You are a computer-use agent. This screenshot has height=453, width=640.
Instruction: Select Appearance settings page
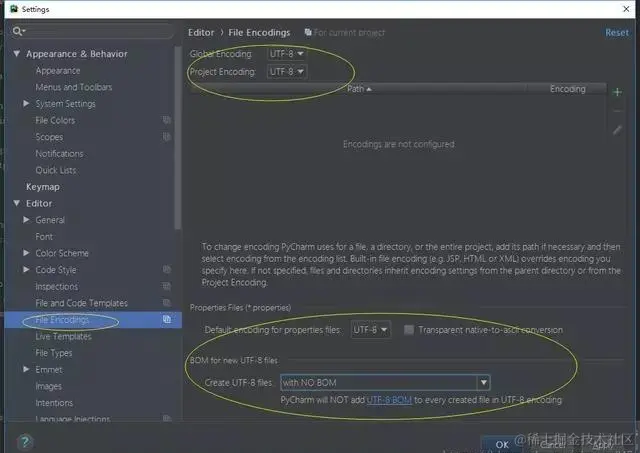[x=58, y=71]
